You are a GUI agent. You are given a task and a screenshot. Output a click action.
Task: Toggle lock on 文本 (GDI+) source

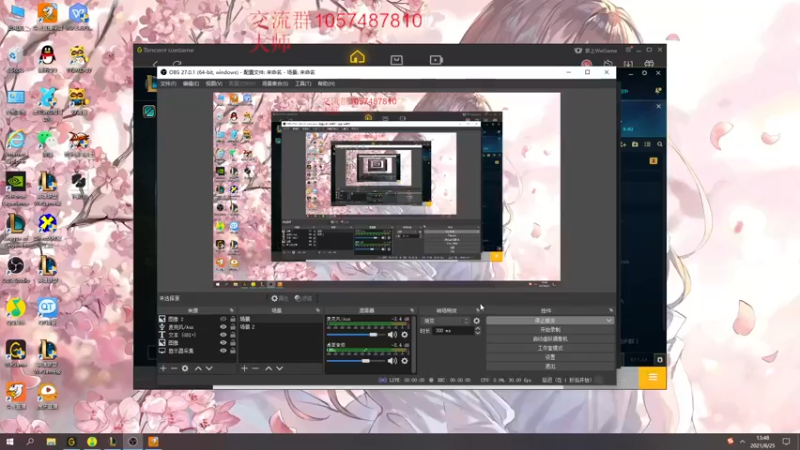point(233,335)
